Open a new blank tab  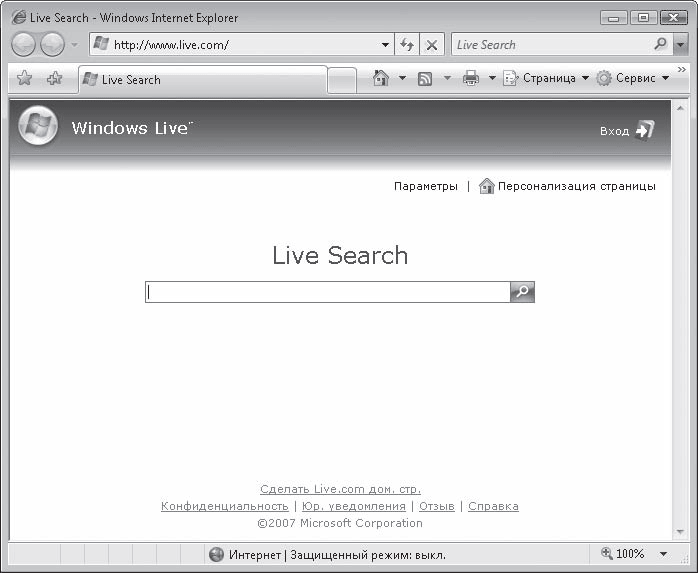(342, 80)
